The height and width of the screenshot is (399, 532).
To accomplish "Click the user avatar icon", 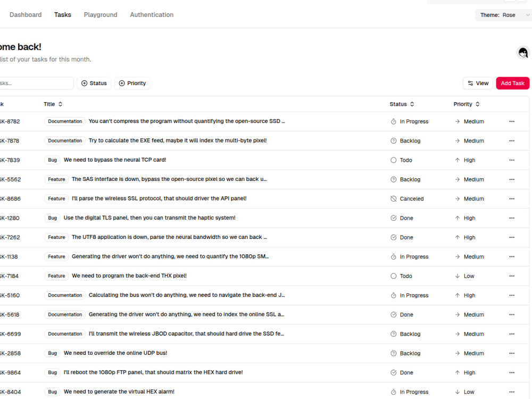I will point(523,53).
